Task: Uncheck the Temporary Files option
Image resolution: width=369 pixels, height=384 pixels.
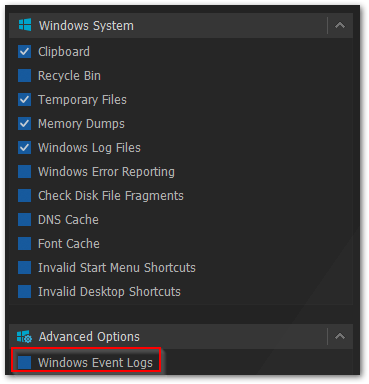Action: coord(24,100)
